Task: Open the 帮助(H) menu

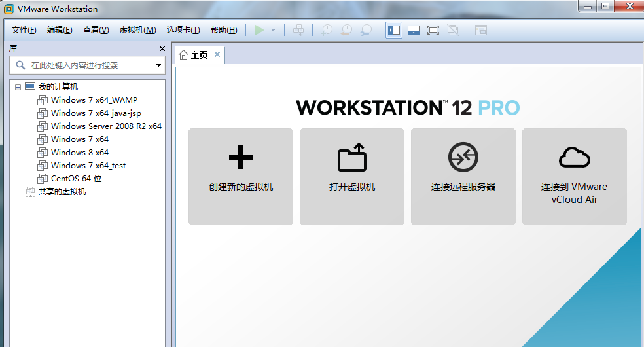Action: pos(224,30)
